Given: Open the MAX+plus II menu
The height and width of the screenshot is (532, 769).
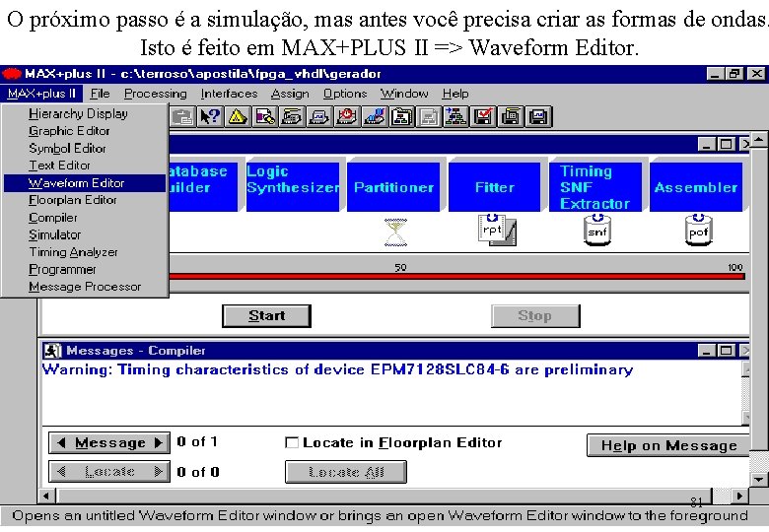Looking at the screenshot, I should [x=41, y=93].
